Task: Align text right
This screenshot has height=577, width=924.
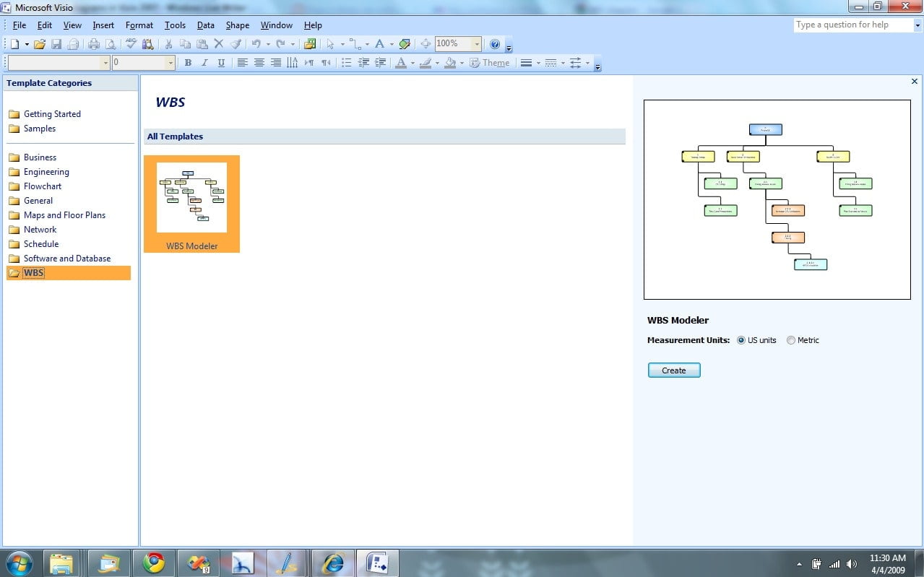Action: (276, 63)
